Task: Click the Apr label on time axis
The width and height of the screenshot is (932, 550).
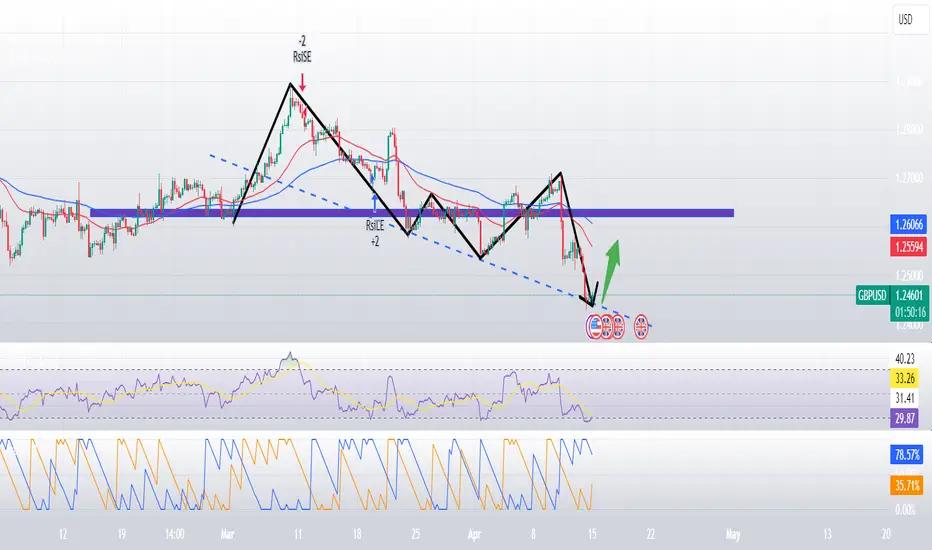Action: coord(474,535)
